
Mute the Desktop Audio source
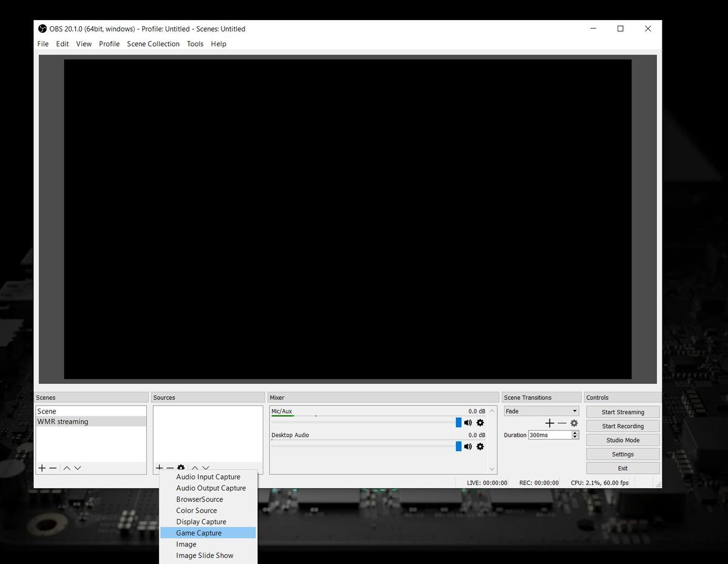(467, 446)
